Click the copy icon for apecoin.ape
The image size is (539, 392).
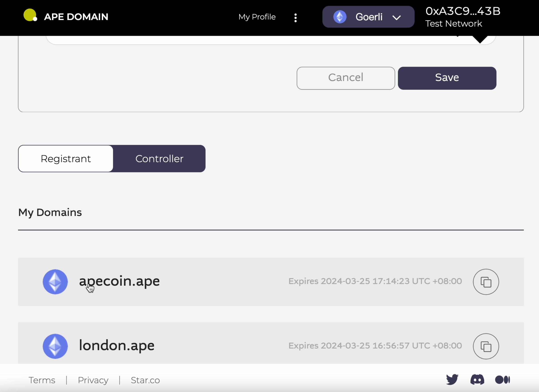tap(486, 281)
